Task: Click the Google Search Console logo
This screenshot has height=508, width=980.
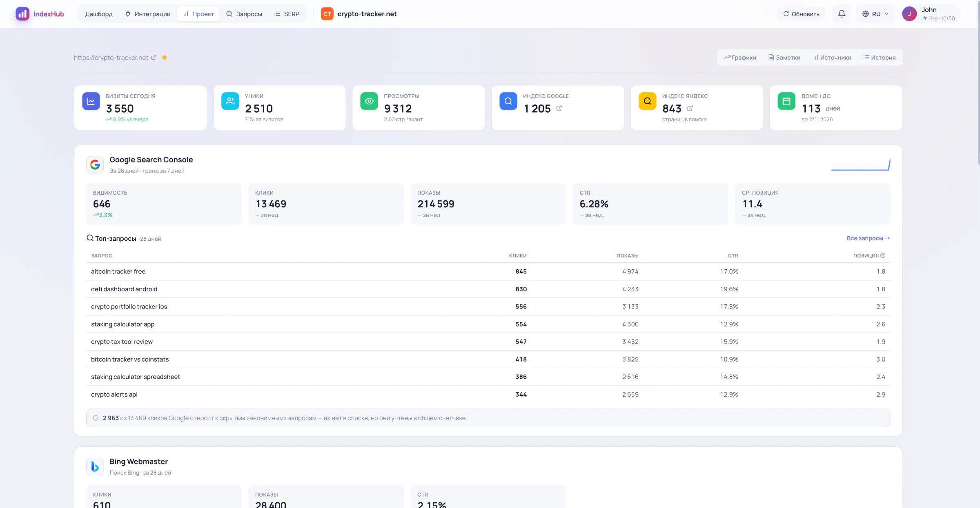Action: click(95, 164)
